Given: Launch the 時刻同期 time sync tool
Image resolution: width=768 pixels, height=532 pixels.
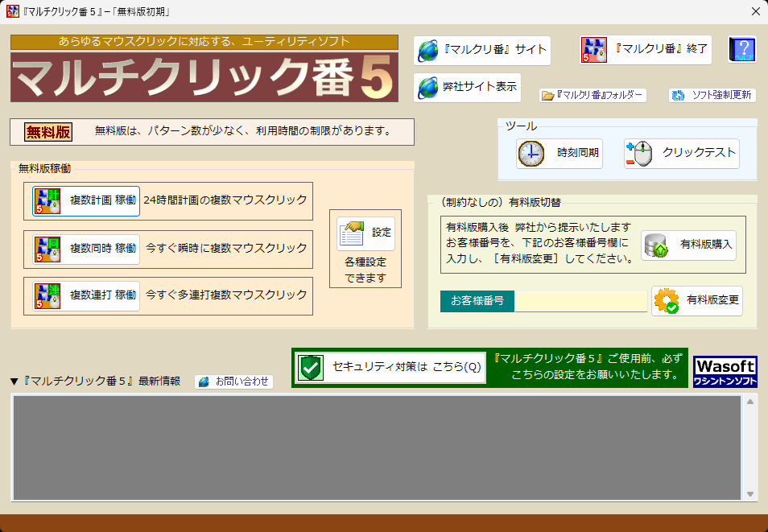Looking at the screenshot, I should (559, 154).
